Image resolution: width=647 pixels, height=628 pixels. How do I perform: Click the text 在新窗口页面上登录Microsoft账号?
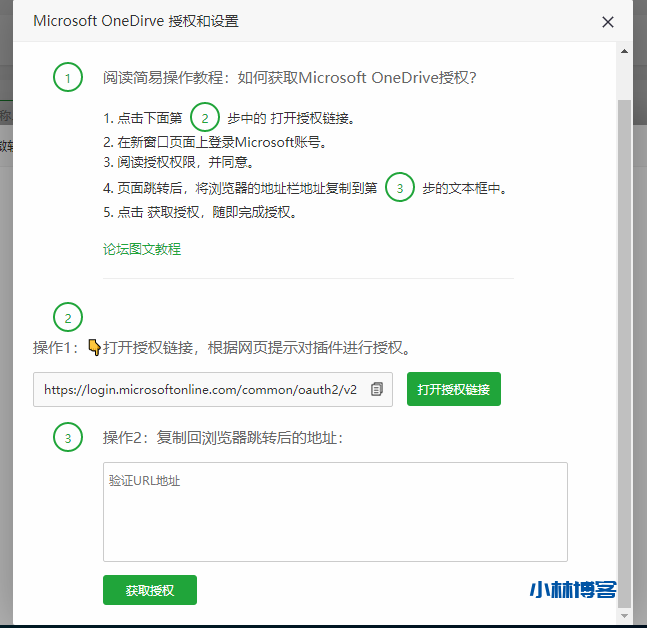[215, 142]
